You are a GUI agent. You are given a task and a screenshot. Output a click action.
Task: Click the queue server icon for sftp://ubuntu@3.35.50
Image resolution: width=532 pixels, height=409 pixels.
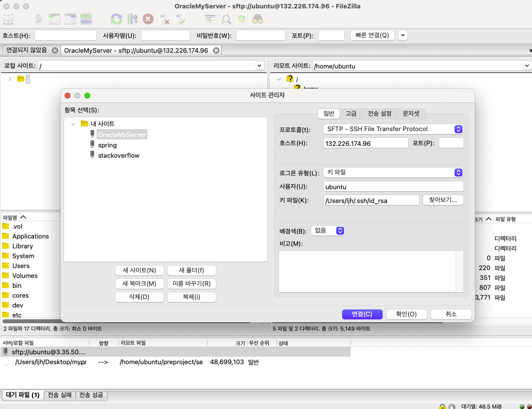point(5,352)
